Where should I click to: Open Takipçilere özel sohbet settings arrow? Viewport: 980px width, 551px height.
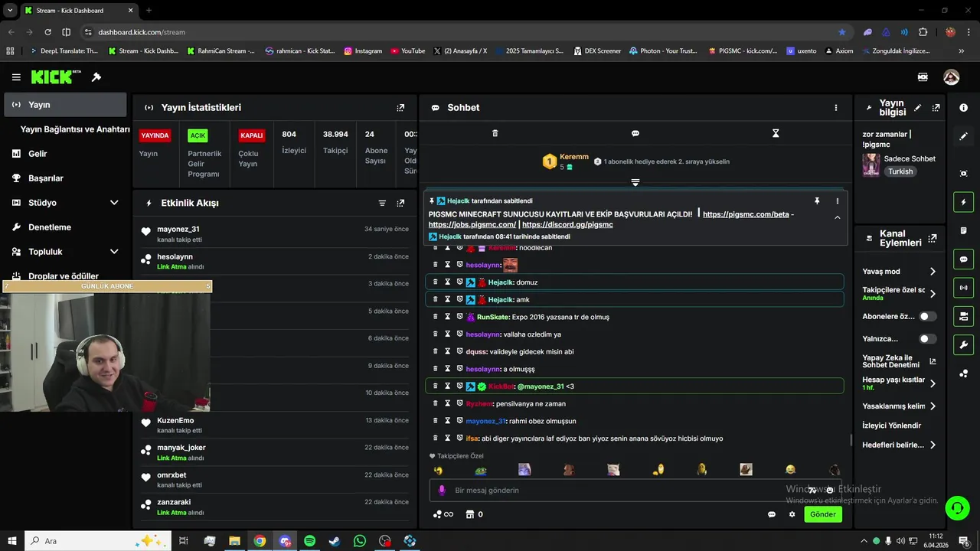(933, 294)
